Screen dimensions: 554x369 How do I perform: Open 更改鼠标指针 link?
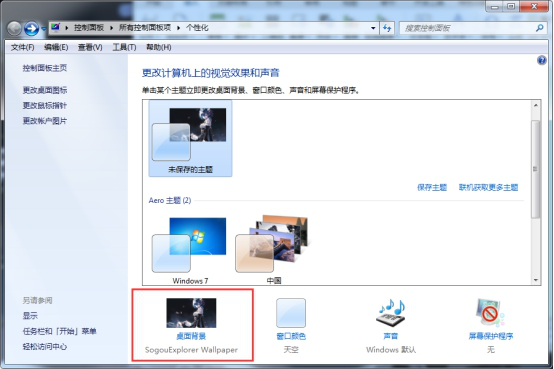point(45,105)
